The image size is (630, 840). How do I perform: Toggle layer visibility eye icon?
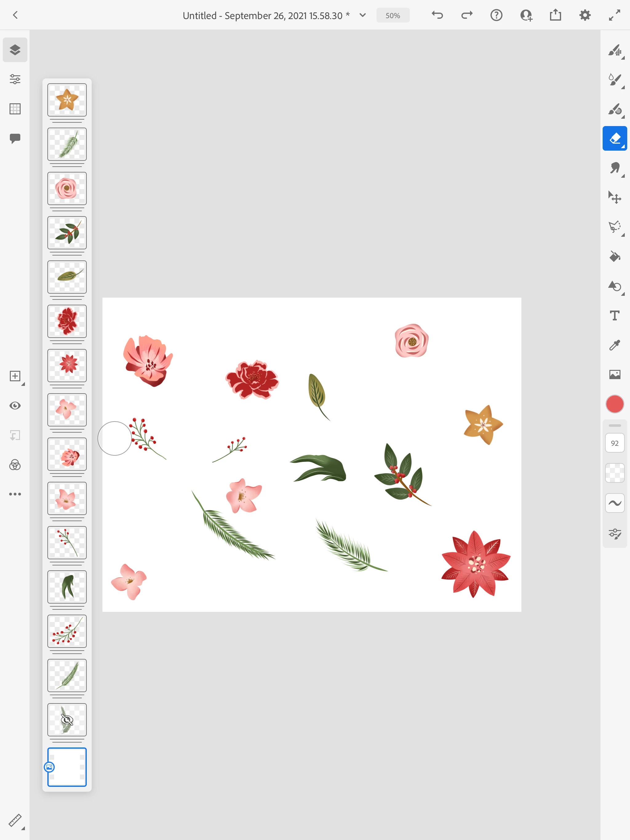tap(15, 406)
